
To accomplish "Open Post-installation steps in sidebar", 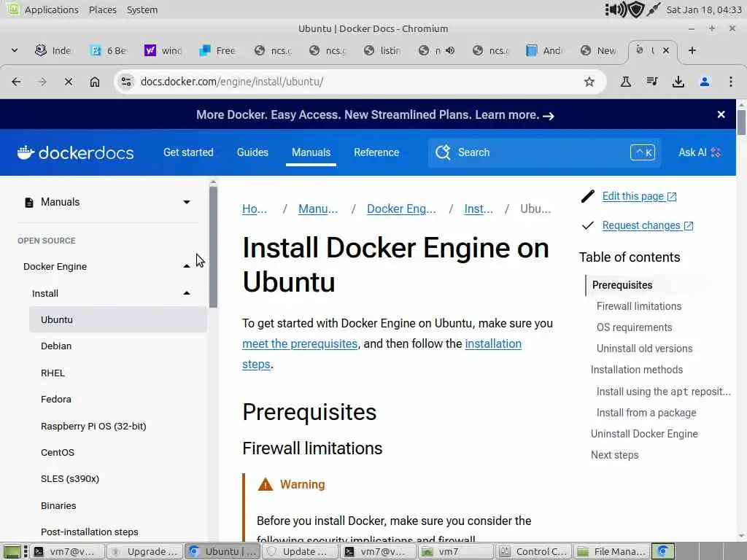I will (90, 532).
